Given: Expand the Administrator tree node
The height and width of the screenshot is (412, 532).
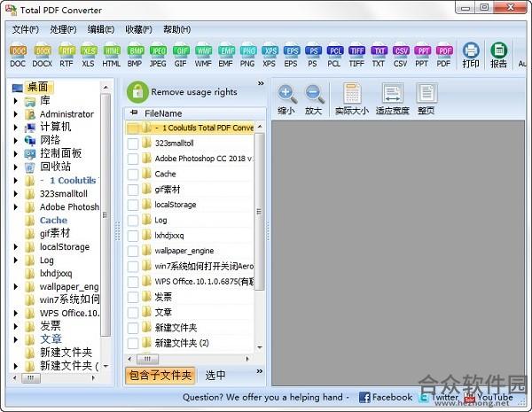Looking at the screenshot, I should click(x=16, y=114).
